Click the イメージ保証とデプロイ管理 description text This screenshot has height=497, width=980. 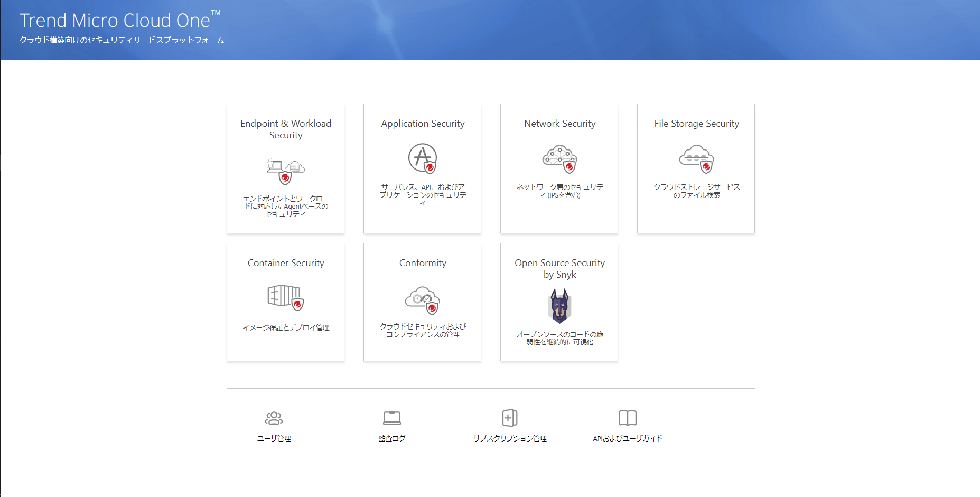(x=286, y=327)
